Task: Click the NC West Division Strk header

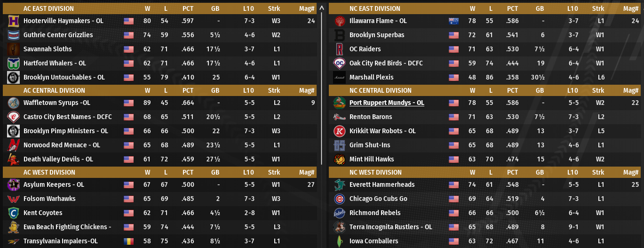Action: point(598,172)
